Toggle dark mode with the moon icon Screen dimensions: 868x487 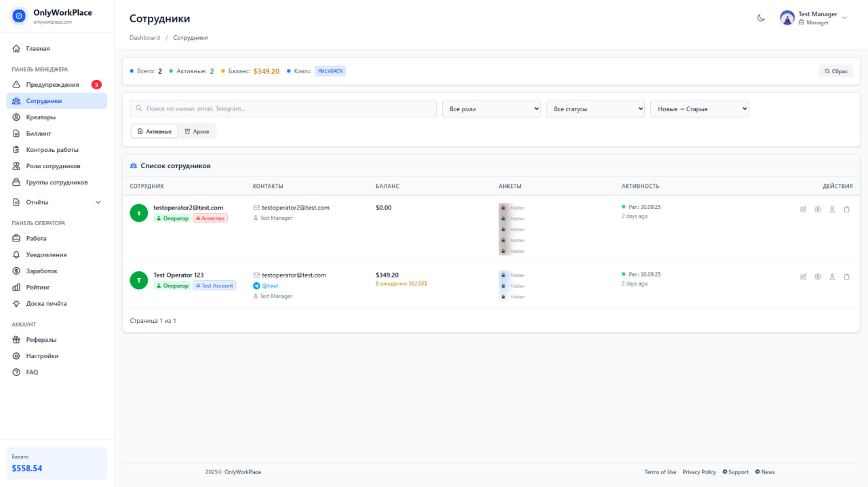pos(761,18)
